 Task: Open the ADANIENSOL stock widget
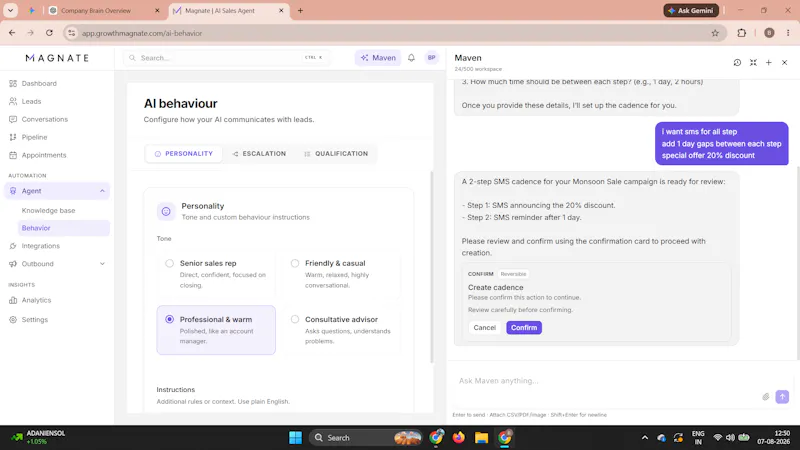[40, 437]
